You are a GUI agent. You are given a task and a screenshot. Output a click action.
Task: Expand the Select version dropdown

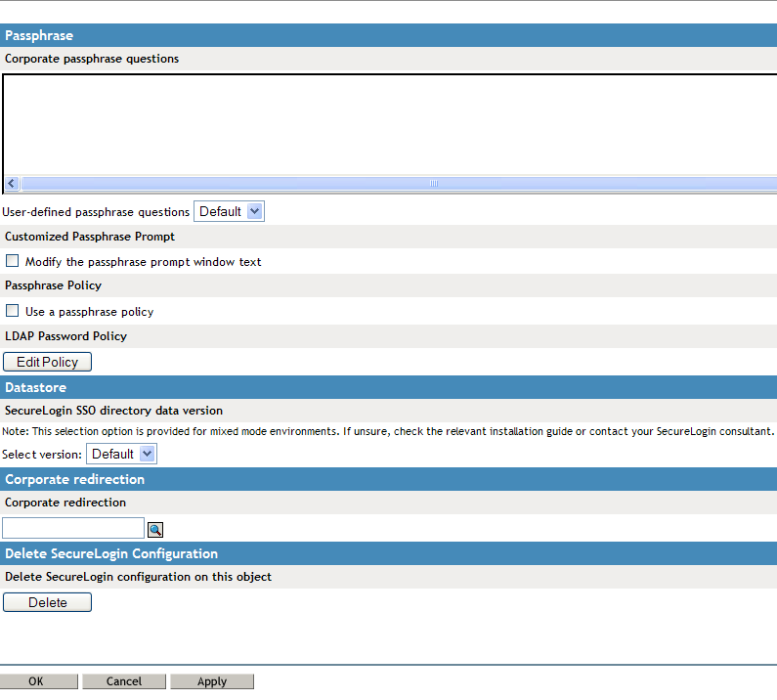pyautogui.click(x=122, y=454)
